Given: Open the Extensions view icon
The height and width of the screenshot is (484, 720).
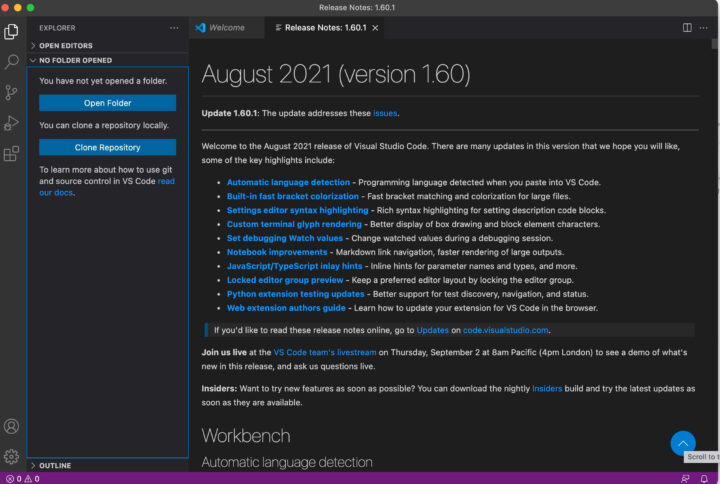Looking at the screenshot, I should coord(11,153).
